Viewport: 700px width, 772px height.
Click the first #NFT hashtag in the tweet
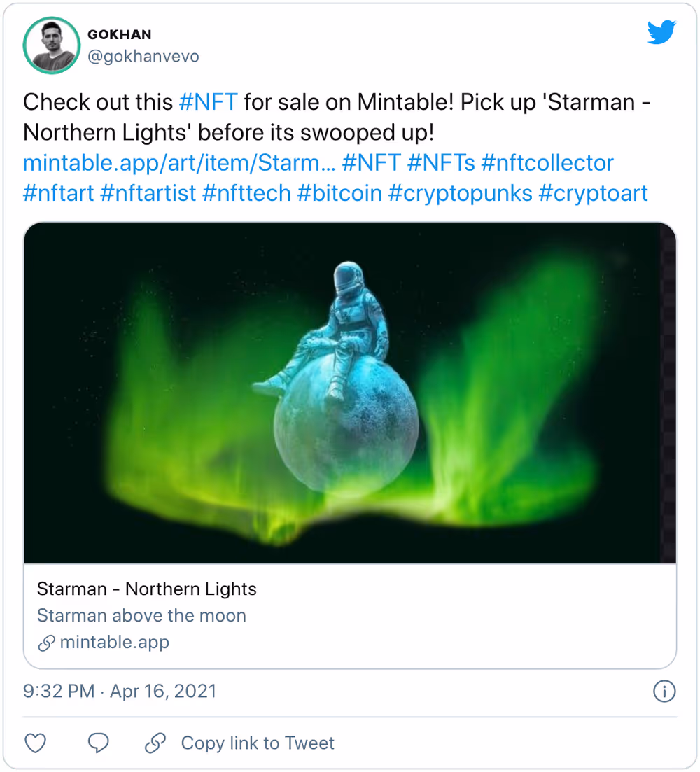(209, 102)
